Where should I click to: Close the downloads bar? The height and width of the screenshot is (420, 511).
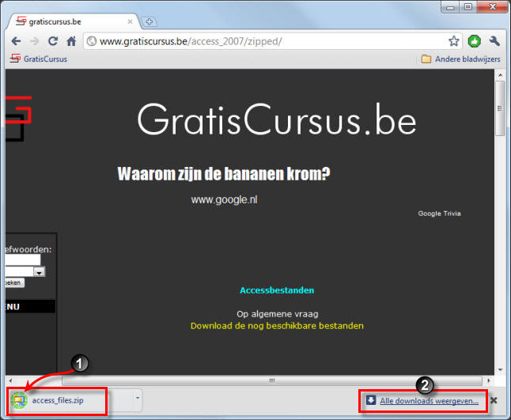tap(494, 400)
